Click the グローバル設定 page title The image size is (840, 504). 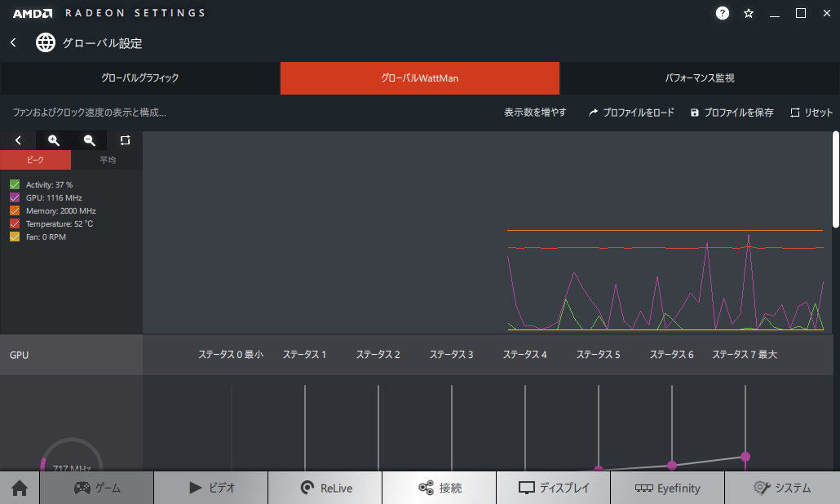[x=102, y=43]
